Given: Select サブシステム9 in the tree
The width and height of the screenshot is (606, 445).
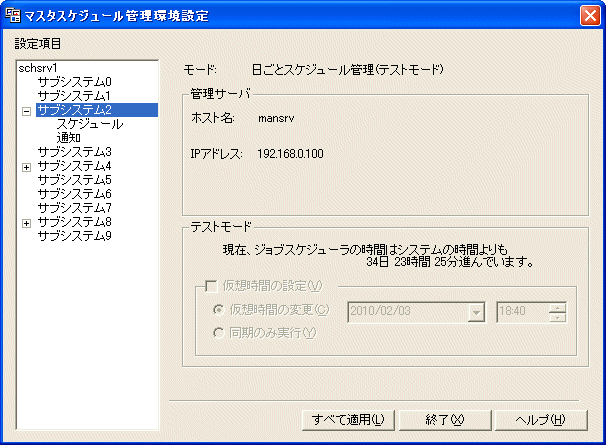Looking at the screenshot, I should click(x=74, y=235).
